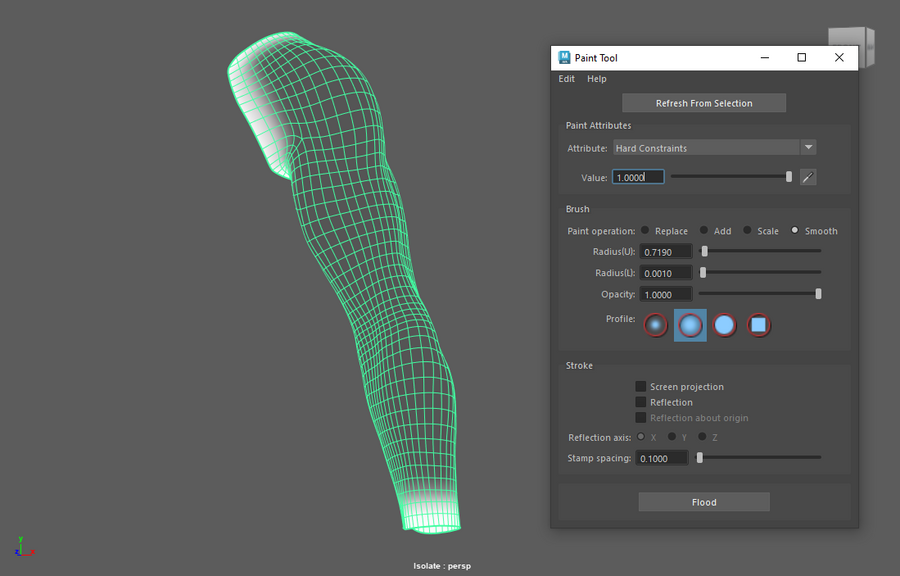900x576 pixels.
Task: Select the Gaussian brush profile icon
Action: pyautogui.click(x=656, y=325)
